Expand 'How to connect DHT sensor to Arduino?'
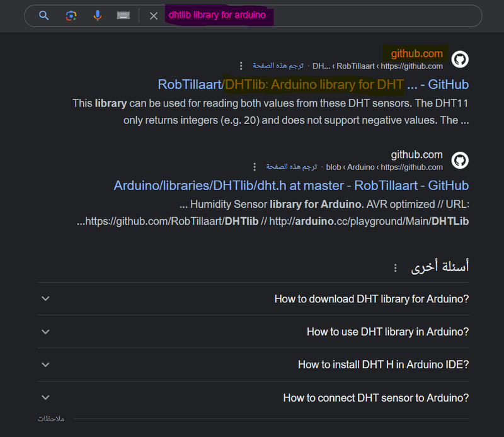This screenshot has width=504, height=437. point(253,398)
